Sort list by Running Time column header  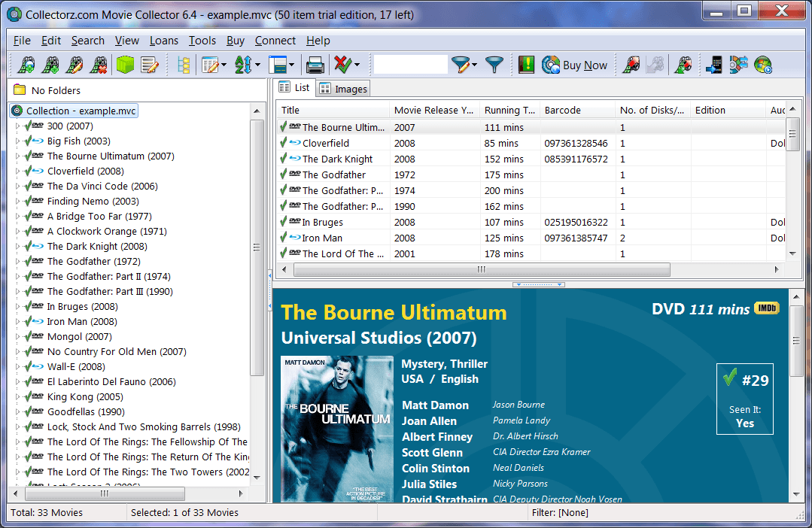tap(509, 110)
